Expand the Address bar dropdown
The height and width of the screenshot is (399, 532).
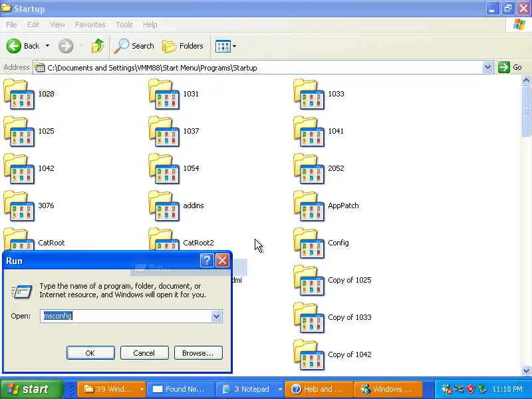(x=487, y=67)
